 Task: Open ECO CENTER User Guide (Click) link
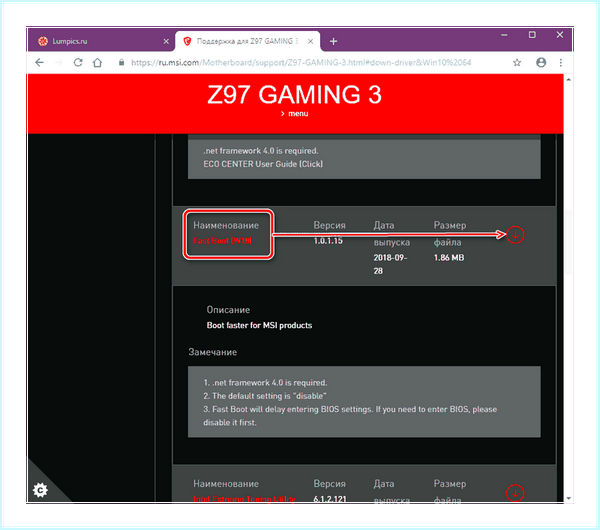263,164
